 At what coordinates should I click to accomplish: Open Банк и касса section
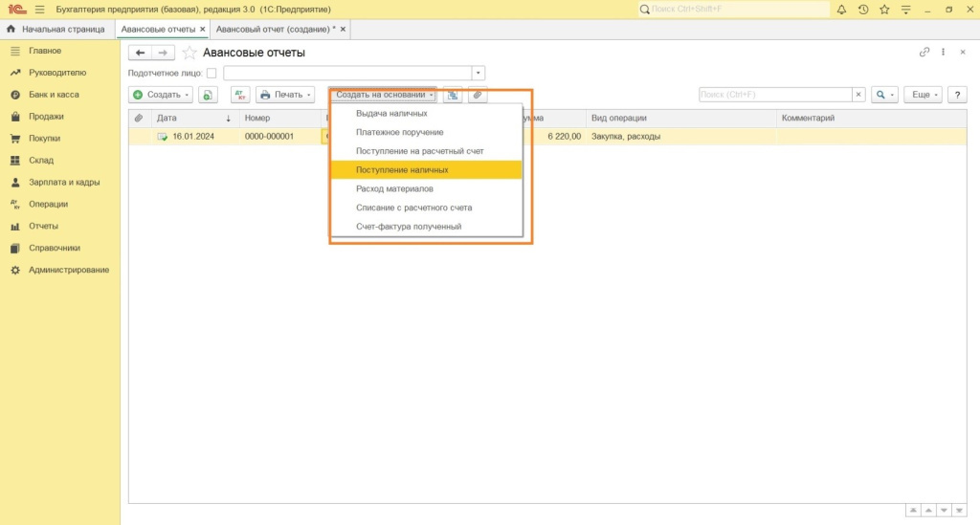click(x=54, y=95)
